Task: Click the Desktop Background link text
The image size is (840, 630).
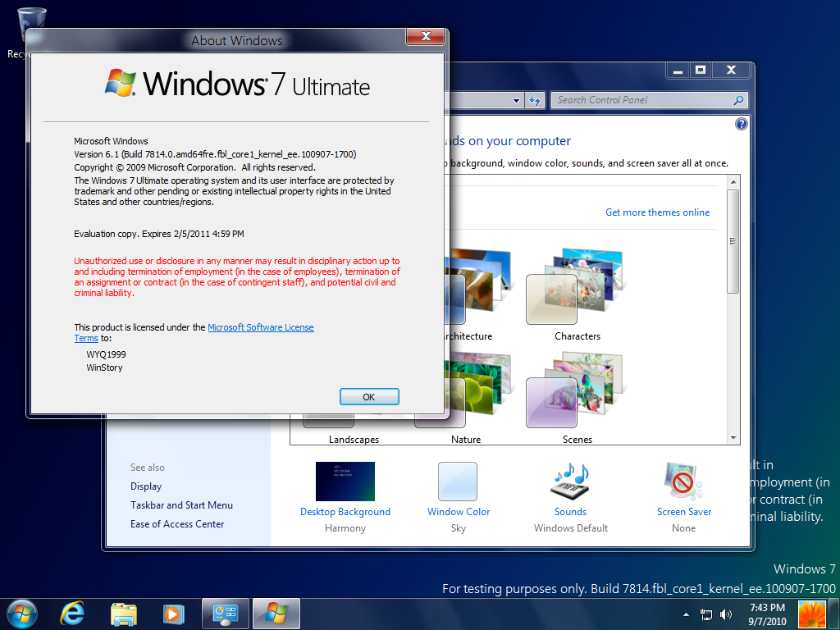Action: [x=345, y=512]
